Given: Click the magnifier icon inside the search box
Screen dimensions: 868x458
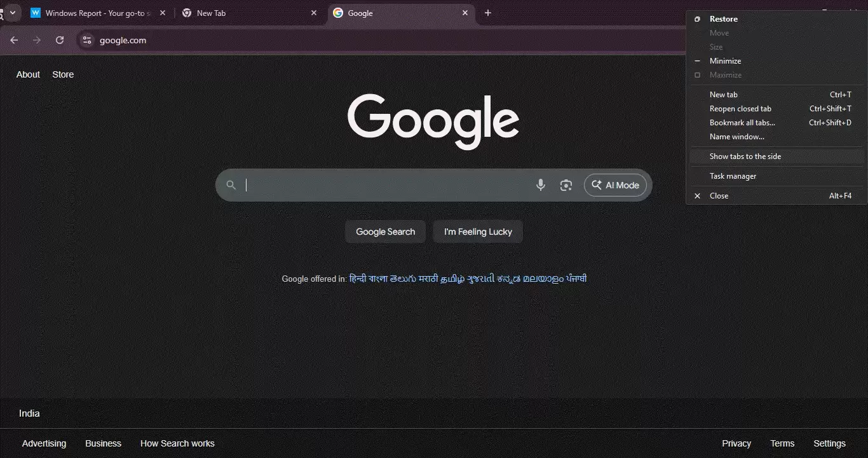Looking at the screenshot, I should (x=231, y=185).
